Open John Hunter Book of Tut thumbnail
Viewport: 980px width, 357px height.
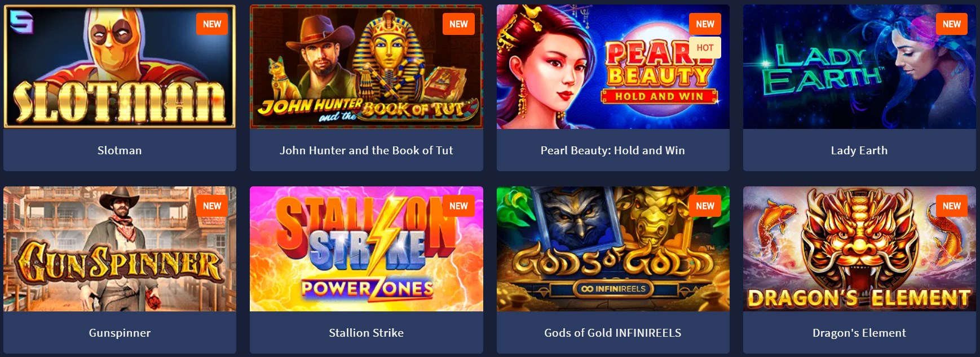[367, 66]
